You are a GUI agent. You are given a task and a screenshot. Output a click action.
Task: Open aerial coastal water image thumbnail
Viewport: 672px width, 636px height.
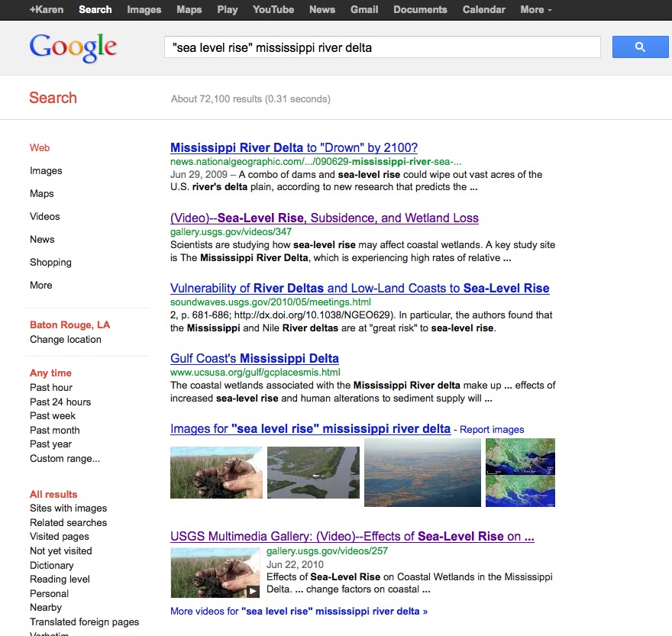pyautogui.click(x=422, y=473)
